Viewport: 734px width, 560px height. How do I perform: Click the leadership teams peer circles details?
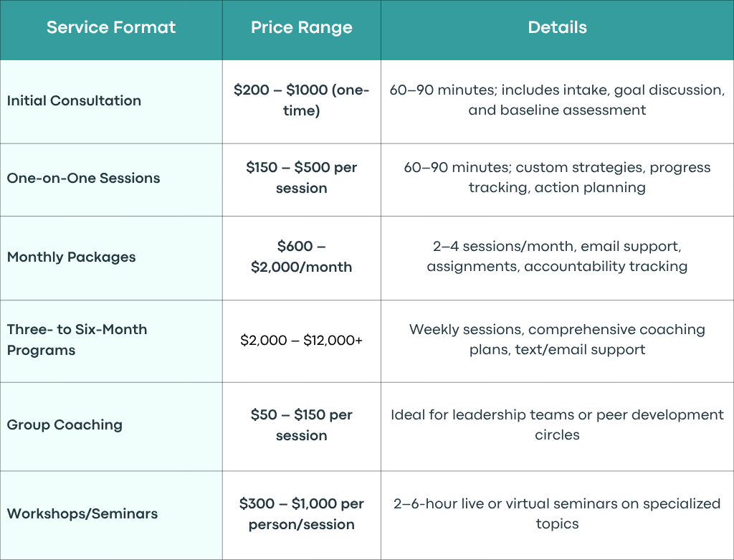pyautogui.click(x=557, y=424)
